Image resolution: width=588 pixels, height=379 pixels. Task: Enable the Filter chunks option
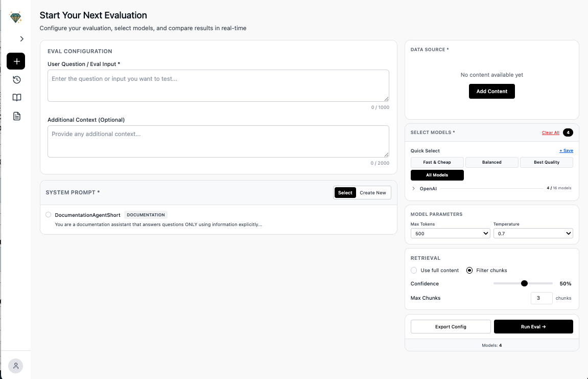[x=469, y=270]
